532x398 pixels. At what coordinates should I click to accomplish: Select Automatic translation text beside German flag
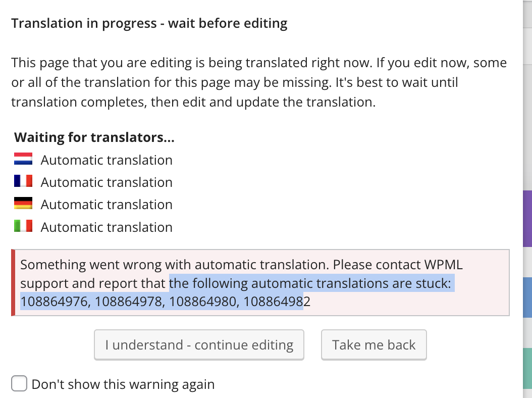[107, 205]
